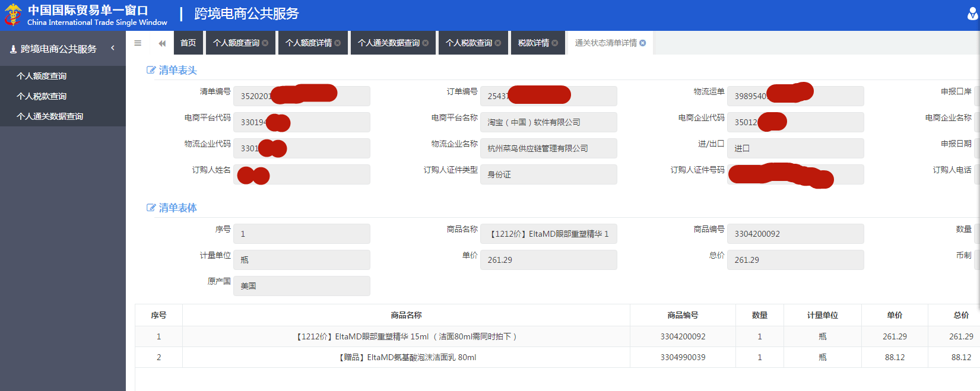Select the EltaMD眼部重塑精华 15ml product row name
The width and height of the screenshot is (980, 391).
point(406,336)
